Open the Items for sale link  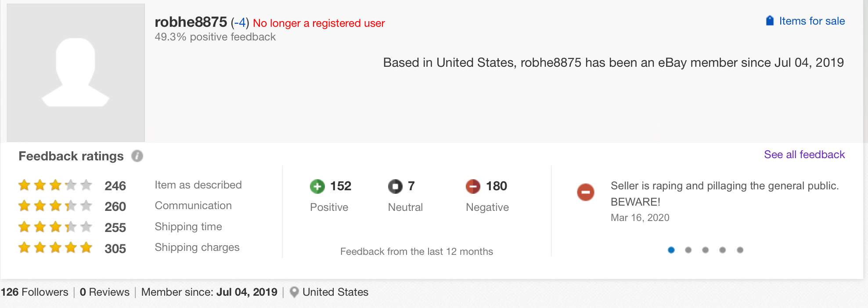click(x=812, y=21)
